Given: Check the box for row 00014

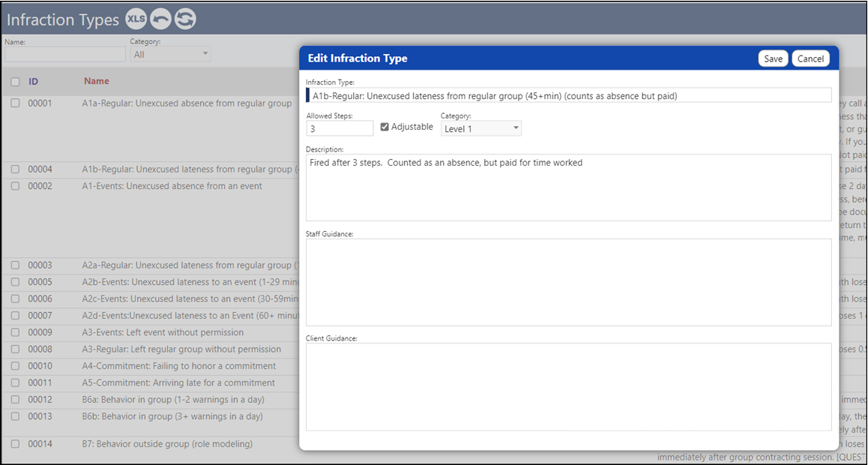Looking at the screenshot, I should [16, 444].
